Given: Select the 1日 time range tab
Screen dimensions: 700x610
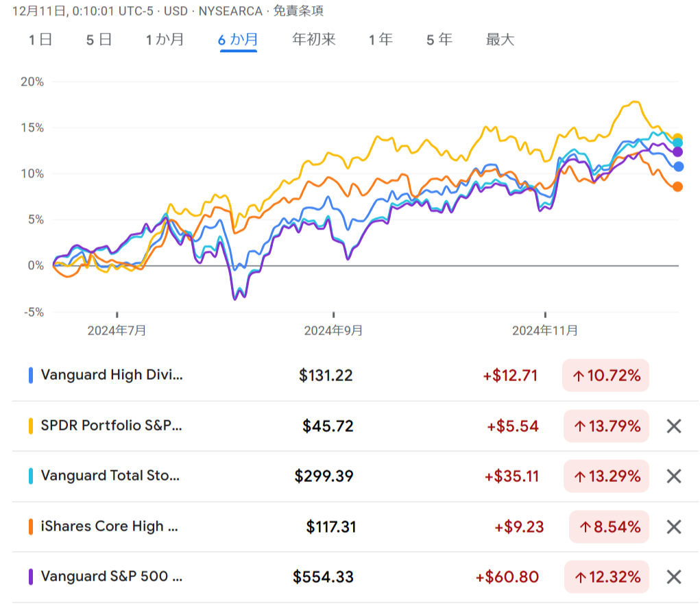Looking at the screenshot, I should tap(40, 40).
